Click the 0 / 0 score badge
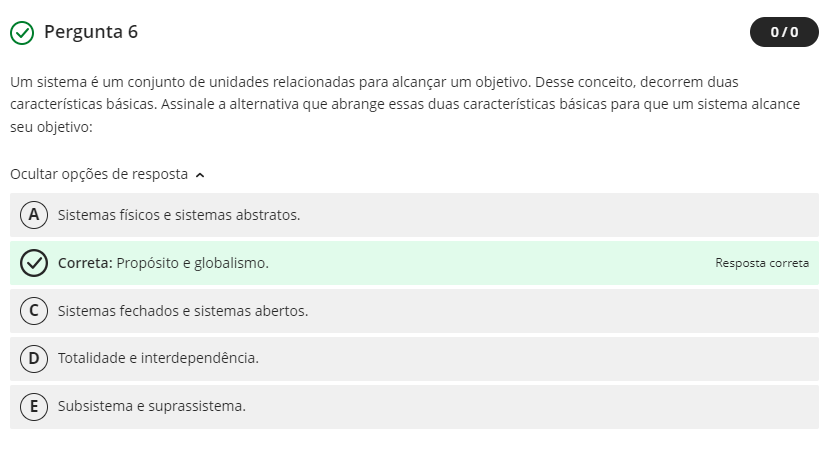This screenshot has height=455, width=833. click(x=784, y=32)
